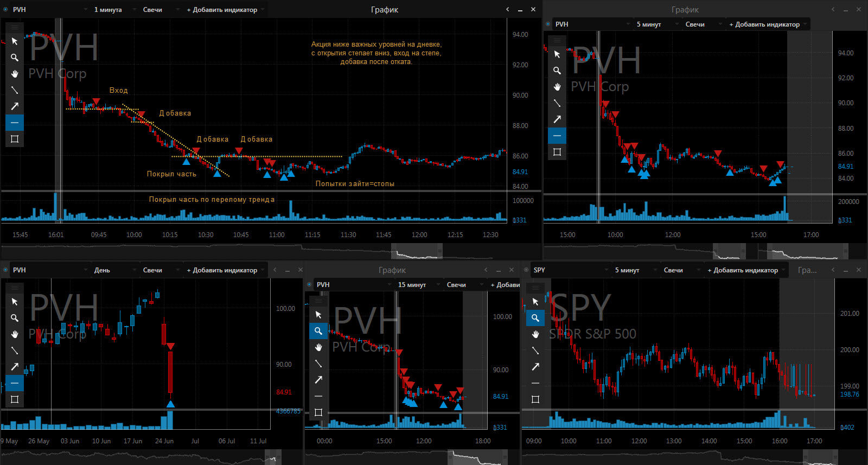Click the Вход annotation label

[x=118, y=91]
